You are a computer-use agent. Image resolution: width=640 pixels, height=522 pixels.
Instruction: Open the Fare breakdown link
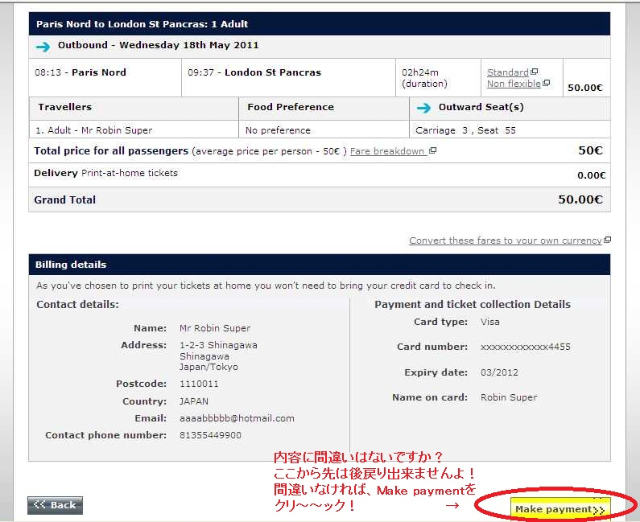[387, 151]
